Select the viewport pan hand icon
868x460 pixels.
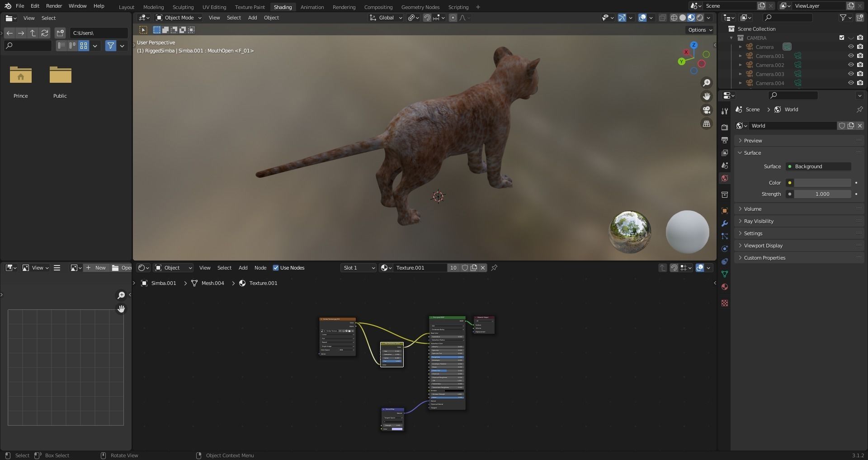706,96
